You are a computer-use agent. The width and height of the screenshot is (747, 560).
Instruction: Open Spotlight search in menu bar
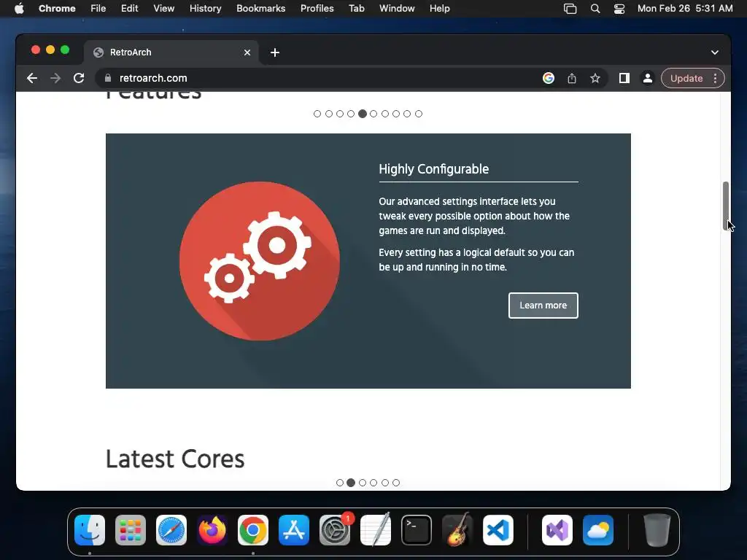pos(595,9)
